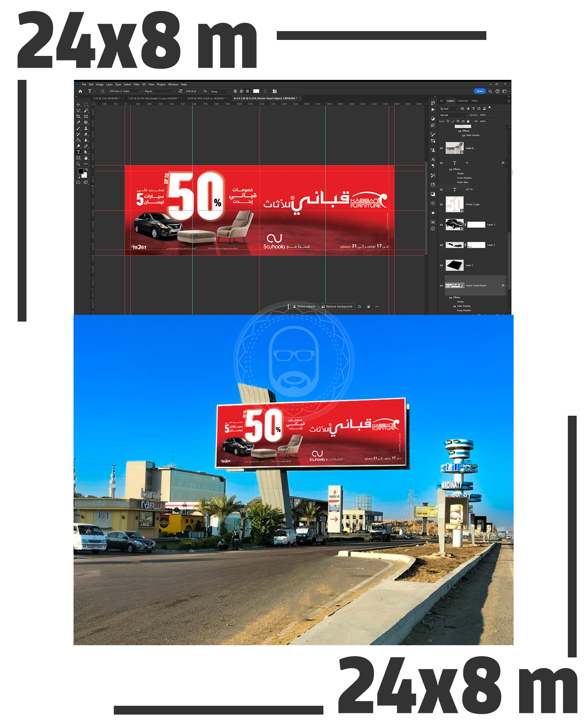Switch to the Paths panel tab
This screenshot has height=723, width=588.
475,101
